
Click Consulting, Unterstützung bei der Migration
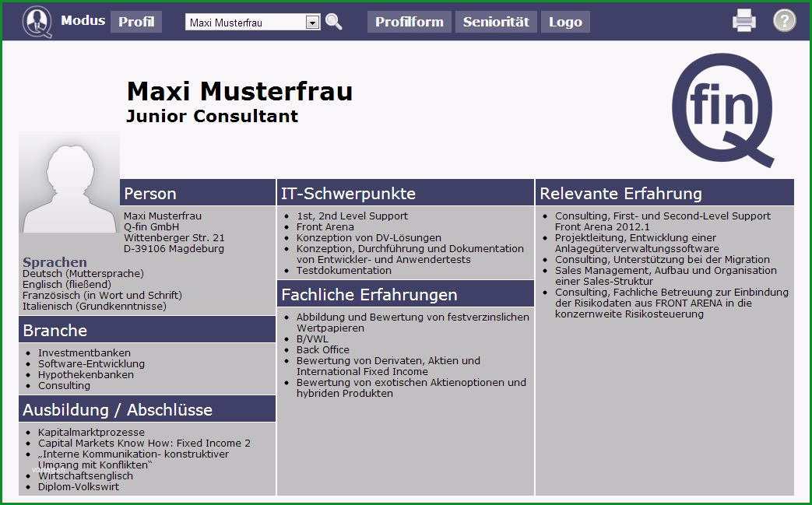663,259
